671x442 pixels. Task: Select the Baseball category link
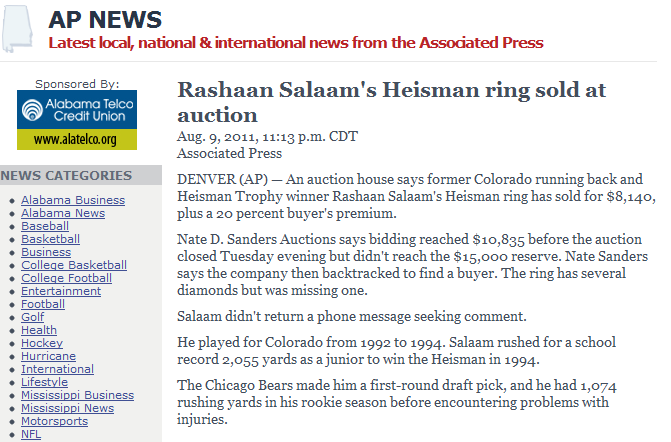pyautogui.click(x=45, y=226)
